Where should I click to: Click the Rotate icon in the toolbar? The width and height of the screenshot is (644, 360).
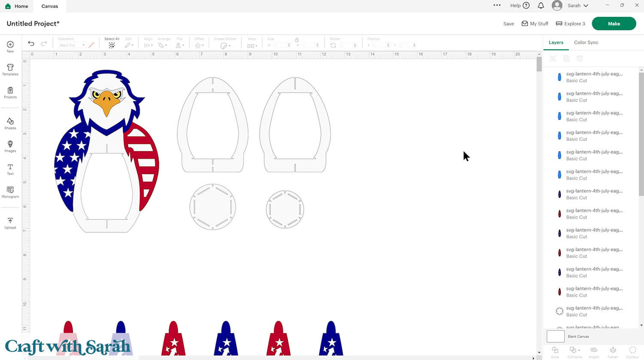[x=333, y=45]
